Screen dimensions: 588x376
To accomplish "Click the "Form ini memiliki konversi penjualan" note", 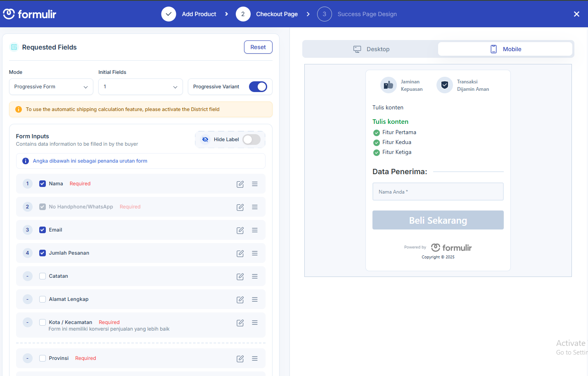I will (x=109, y=329).
